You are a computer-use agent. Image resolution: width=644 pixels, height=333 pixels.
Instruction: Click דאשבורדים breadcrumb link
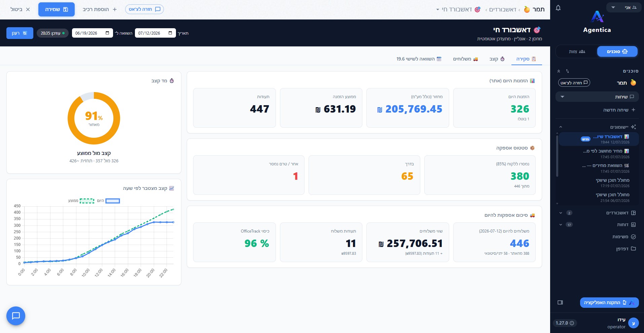coord(503,9)
